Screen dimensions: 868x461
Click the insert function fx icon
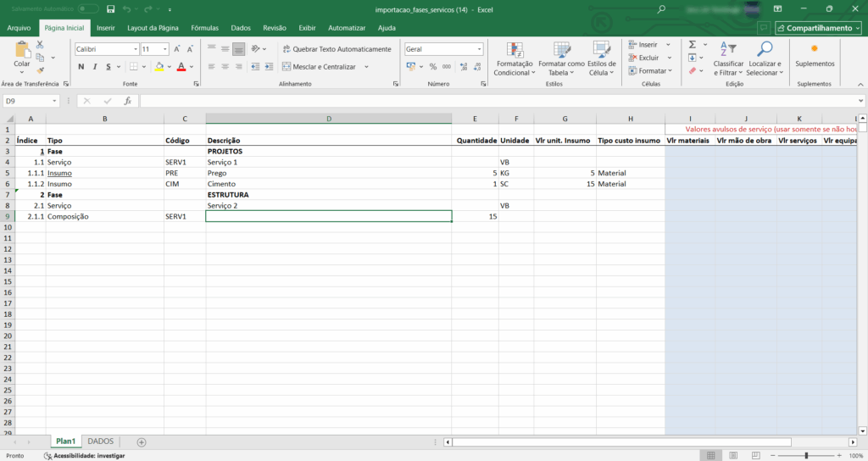pos(127,101)
